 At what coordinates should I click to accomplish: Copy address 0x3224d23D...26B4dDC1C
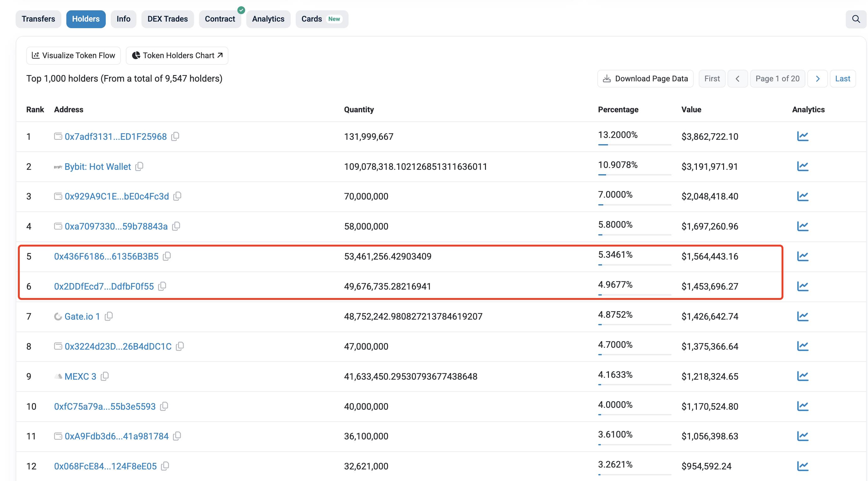(180, 346)
